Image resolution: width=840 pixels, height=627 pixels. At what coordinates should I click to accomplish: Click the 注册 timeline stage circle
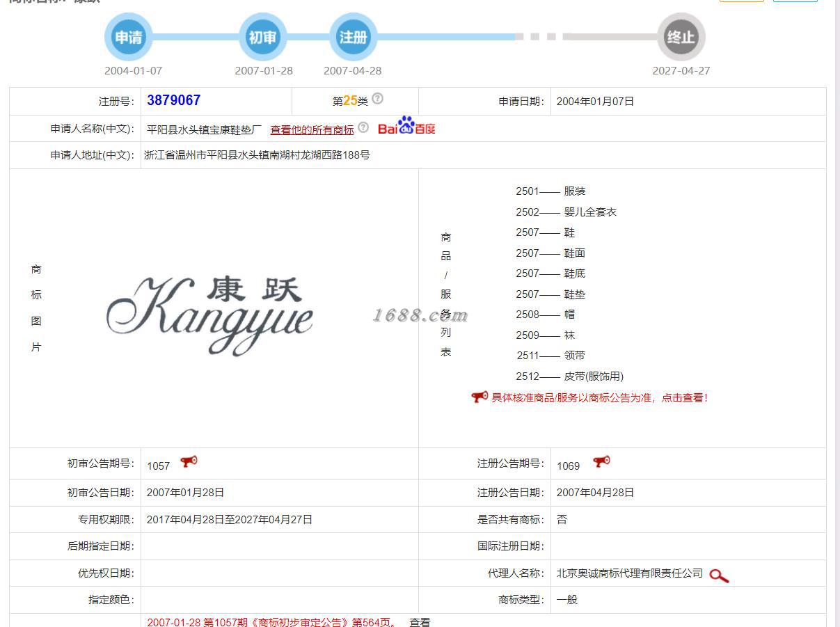(353, 37)
